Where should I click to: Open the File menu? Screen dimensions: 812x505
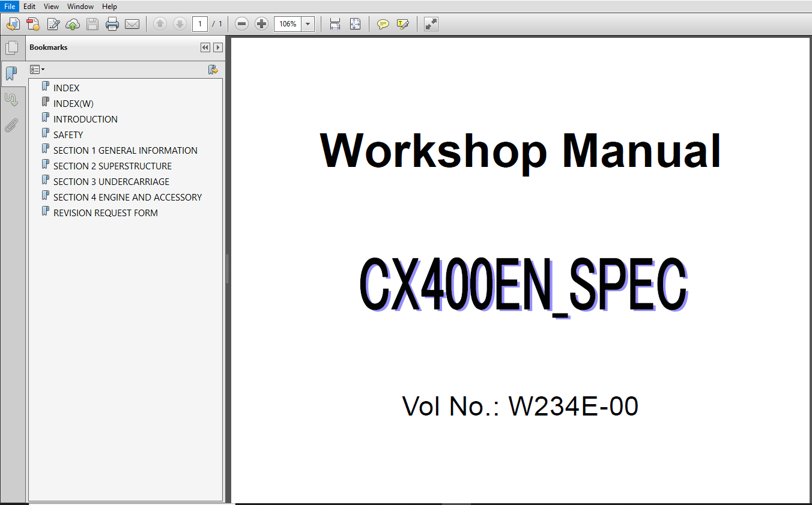click(10, 6)
